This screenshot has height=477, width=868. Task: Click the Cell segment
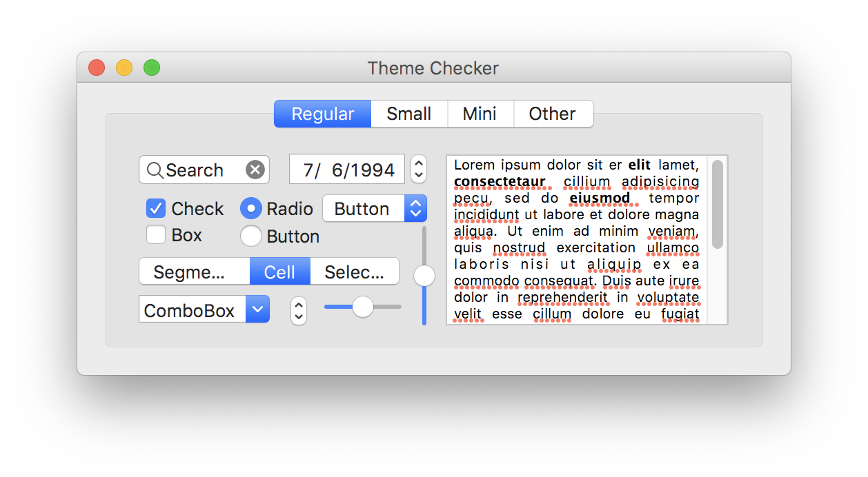click(279, 272)
